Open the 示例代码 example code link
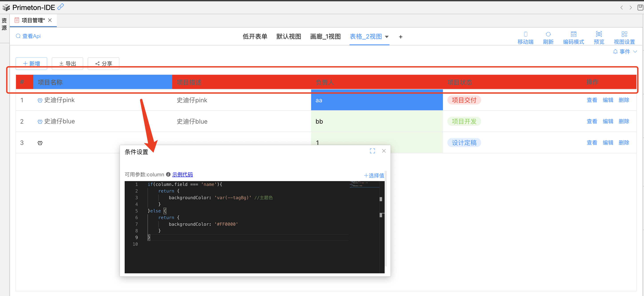This screenshot has height=296, width=644. 182,174
